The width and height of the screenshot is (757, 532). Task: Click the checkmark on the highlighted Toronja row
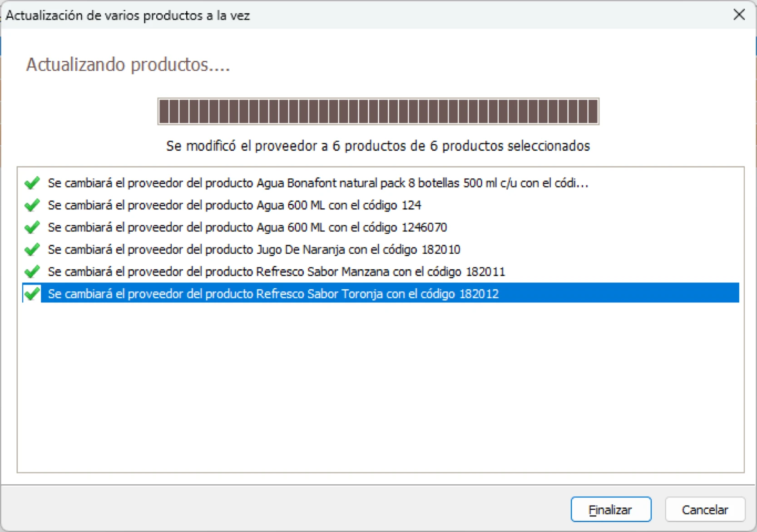32,293
